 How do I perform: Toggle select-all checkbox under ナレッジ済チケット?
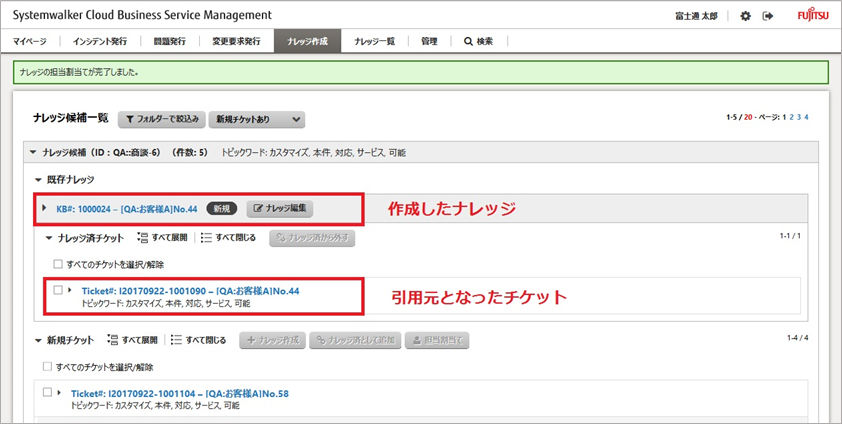[x=57, y=264]
